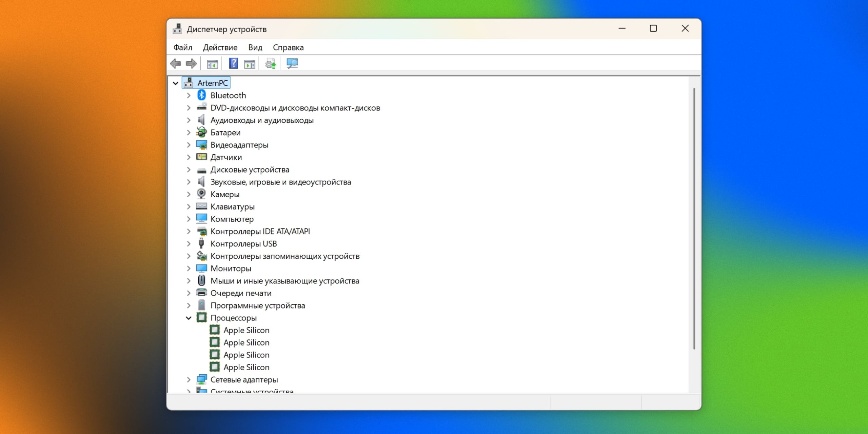This screenshot has height=434, width=868.
Task: Select the Мониторы category
Action: tap(231, 268)
